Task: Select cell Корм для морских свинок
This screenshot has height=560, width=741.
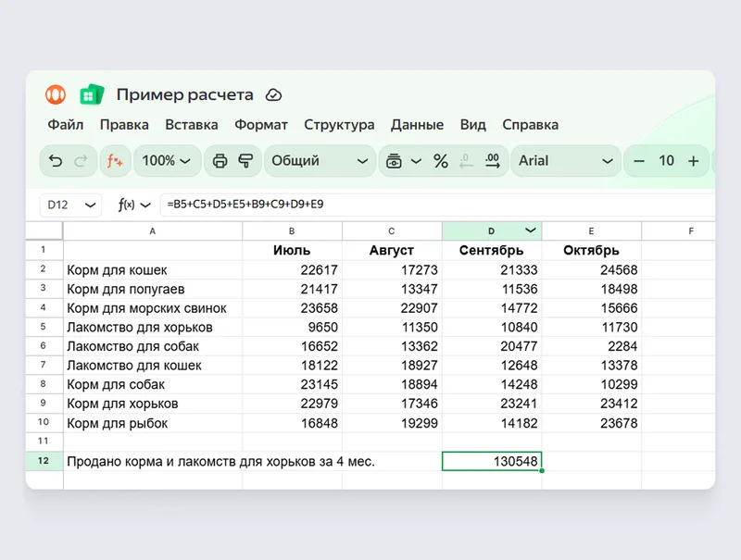Action: [153, 308]
